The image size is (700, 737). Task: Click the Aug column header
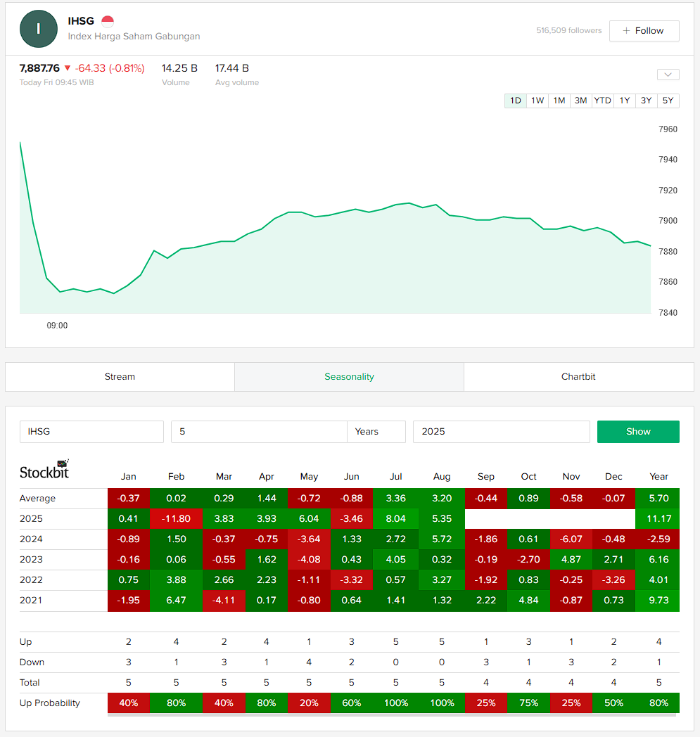click(442, 477)
